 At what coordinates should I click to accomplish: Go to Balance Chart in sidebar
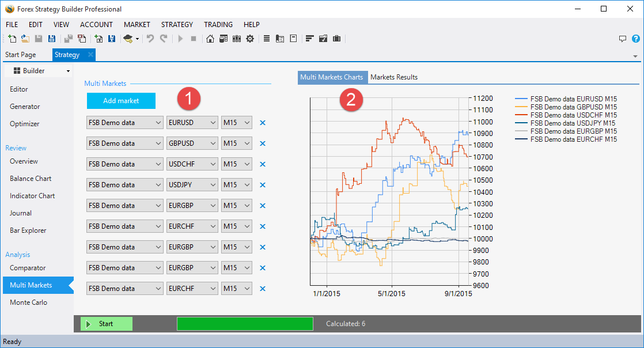point(31,179)
